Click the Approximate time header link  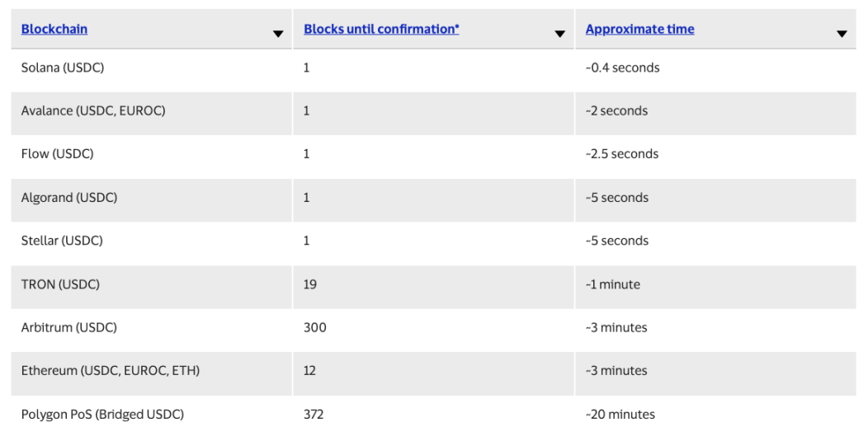tap(639, 29)
